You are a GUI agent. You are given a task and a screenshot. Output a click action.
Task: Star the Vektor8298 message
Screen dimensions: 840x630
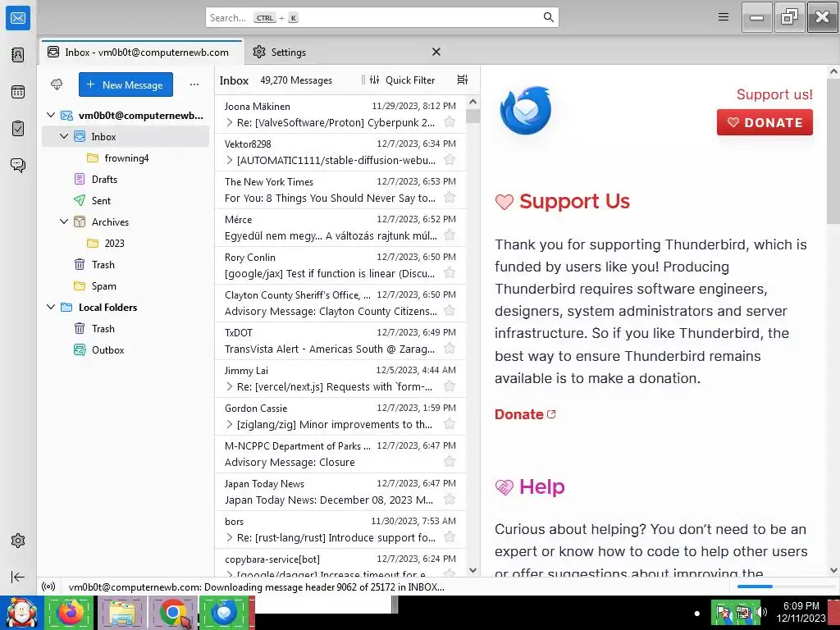click(x=450, y=160)
